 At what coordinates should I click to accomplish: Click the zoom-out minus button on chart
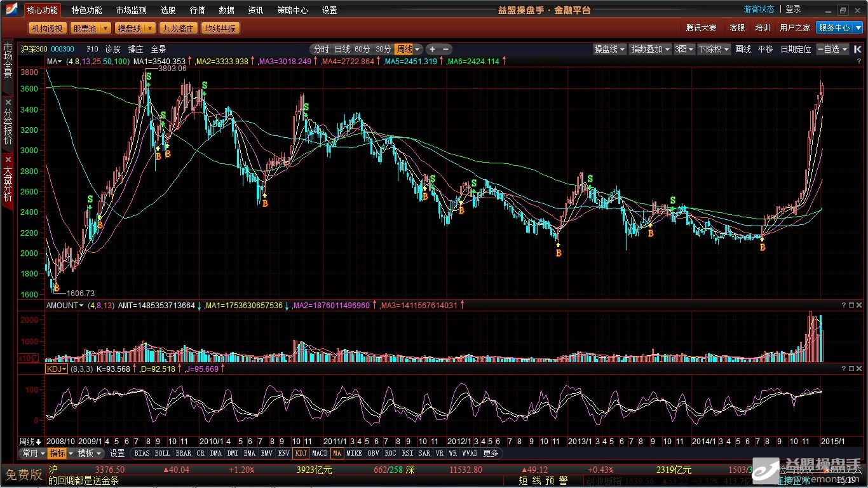(446, 49)
